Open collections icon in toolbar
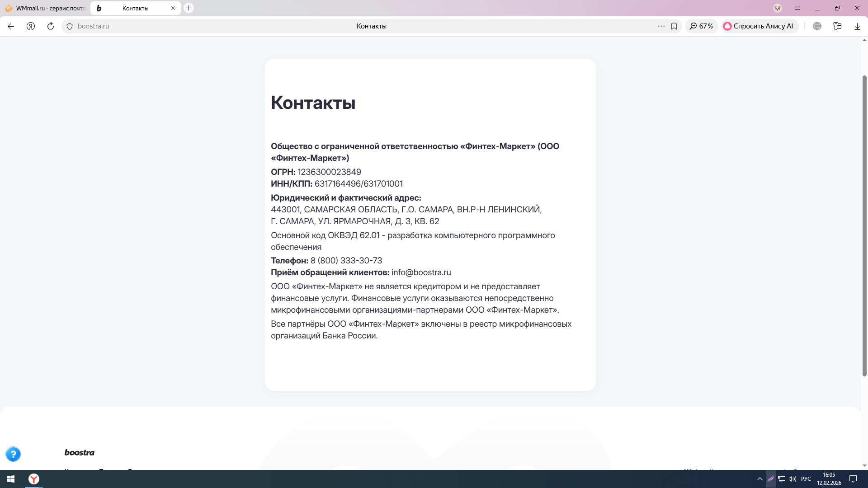868x488 pixels. coord(837,26)
